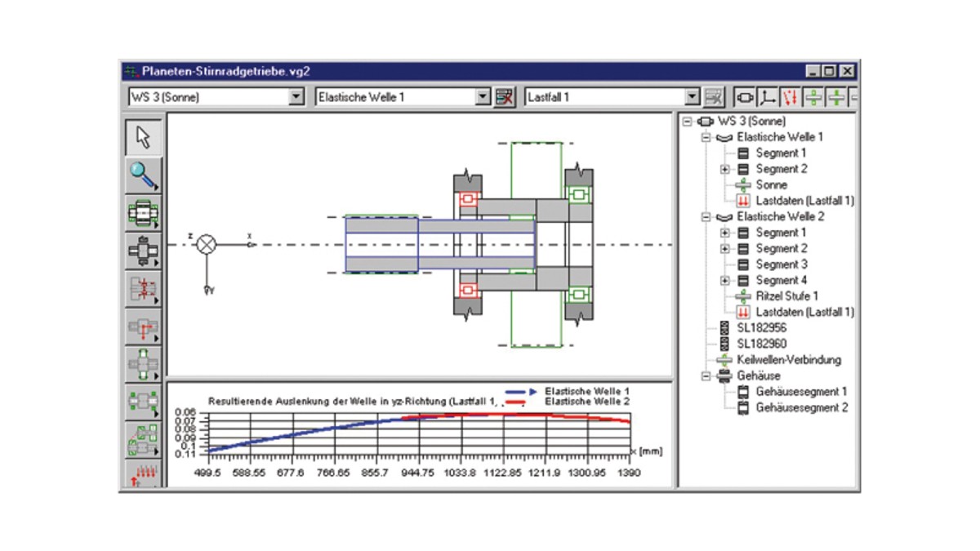
Task: Collapse the Elastische Welle 2 tree node
Action: point(706,216)
